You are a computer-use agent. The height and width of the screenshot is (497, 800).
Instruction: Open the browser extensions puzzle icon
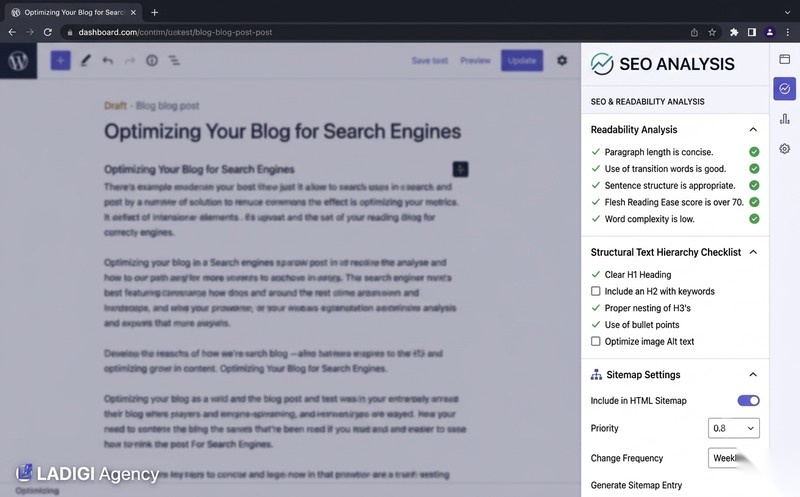734,32
